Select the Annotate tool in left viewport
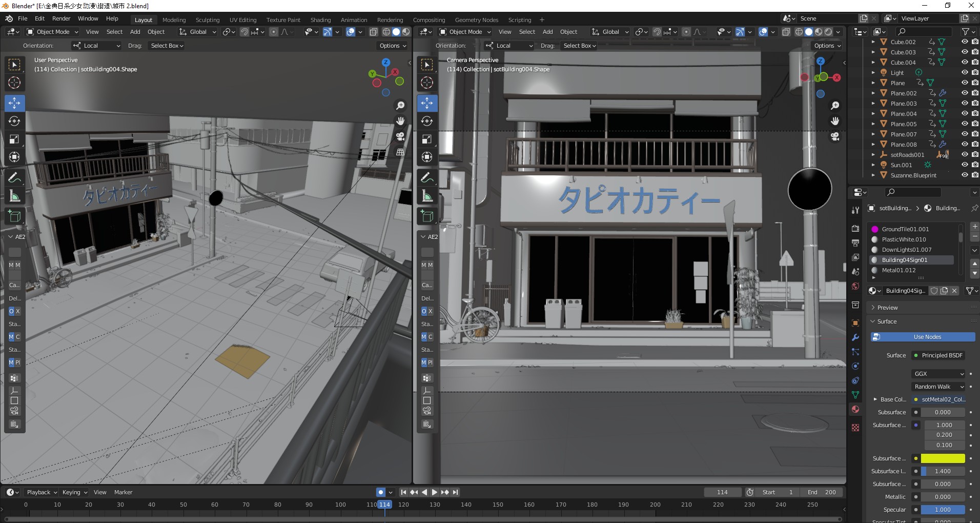The width and height of the screenshot is (980, 523). (14, 177)
